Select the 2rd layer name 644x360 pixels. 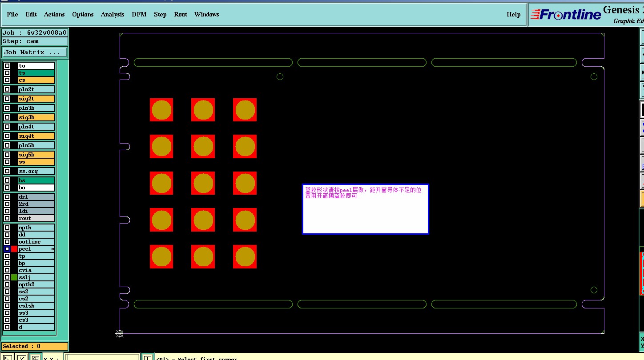pyautogui.click(x=36, y=204)
